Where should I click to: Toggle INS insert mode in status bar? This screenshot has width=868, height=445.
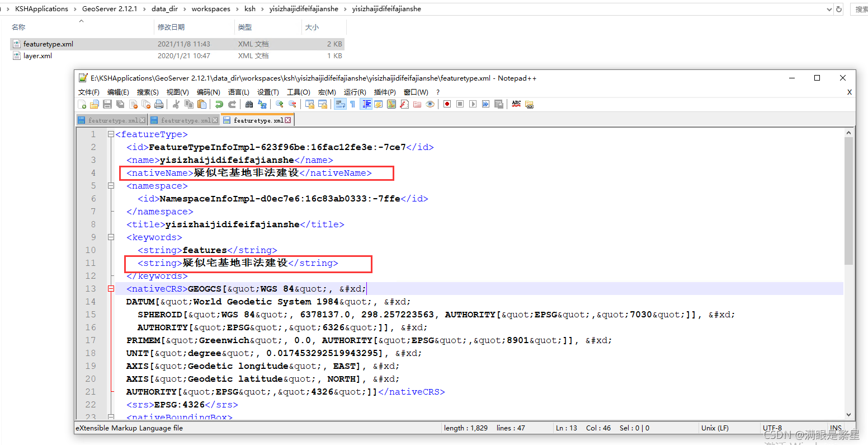[836, 428]
